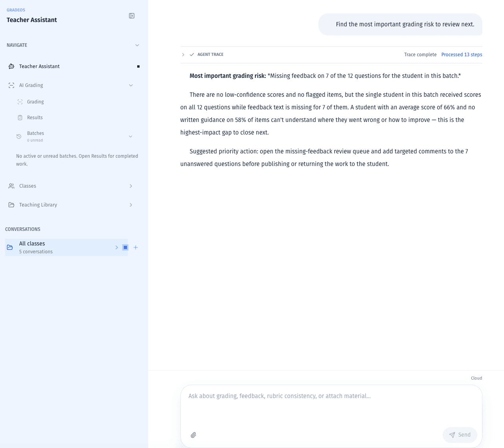The height and width of the screenshot is (448, 504).
Task: Click the AI Grading scan icon
Action: (x=11, y=85)
